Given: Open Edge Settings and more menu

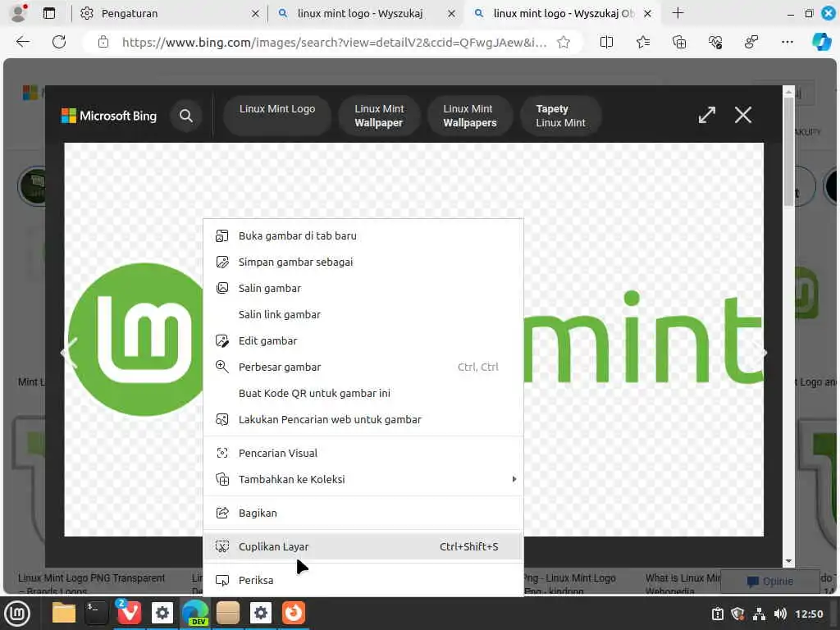Looking at the screenshot, I should point(787,42).
